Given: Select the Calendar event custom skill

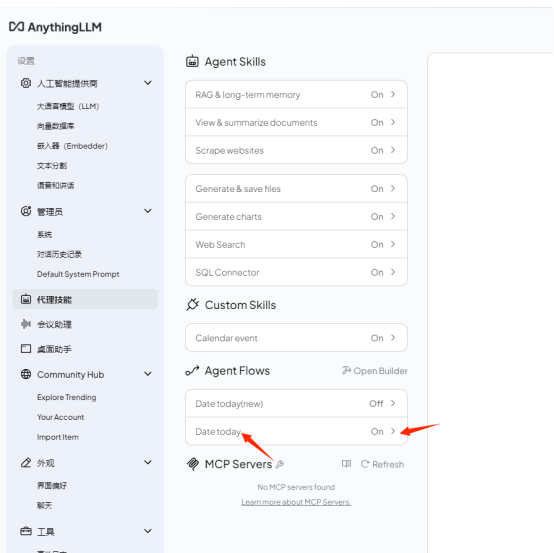Looking at the screenshot, I should pos(296,337).
